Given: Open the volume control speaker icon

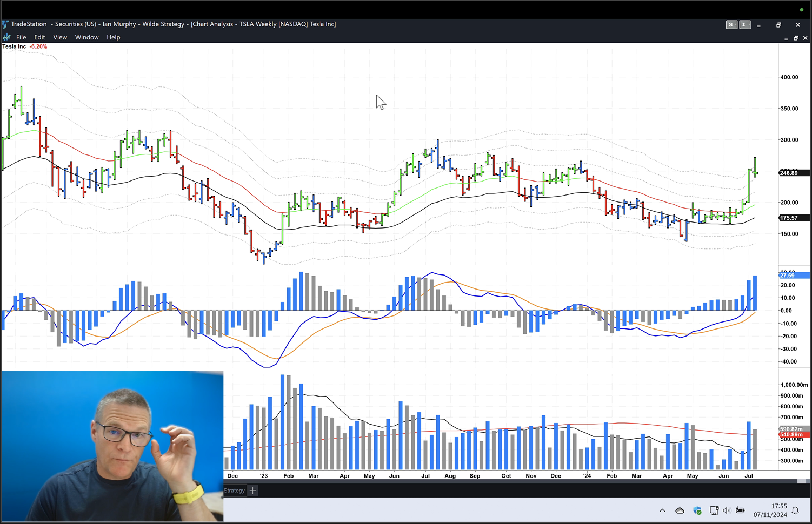Looking at the screenshot, I should pyautogui.click(x=726, y=510).
